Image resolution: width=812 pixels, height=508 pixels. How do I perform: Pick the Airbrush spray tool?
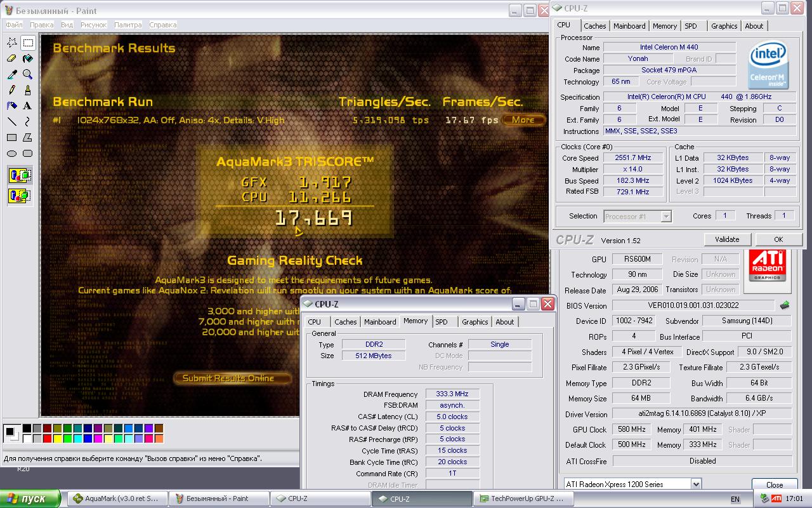(x=12, y=106)
